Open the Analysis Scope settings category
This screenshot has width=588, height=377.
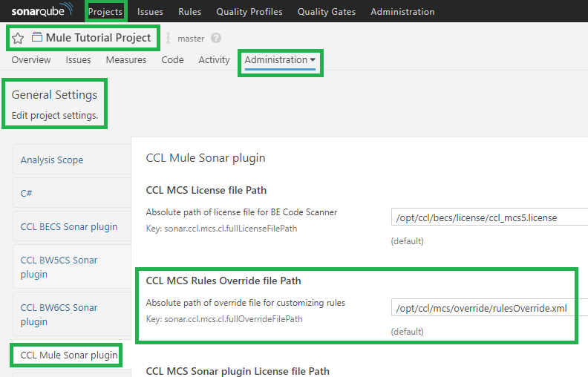(72, 160)
